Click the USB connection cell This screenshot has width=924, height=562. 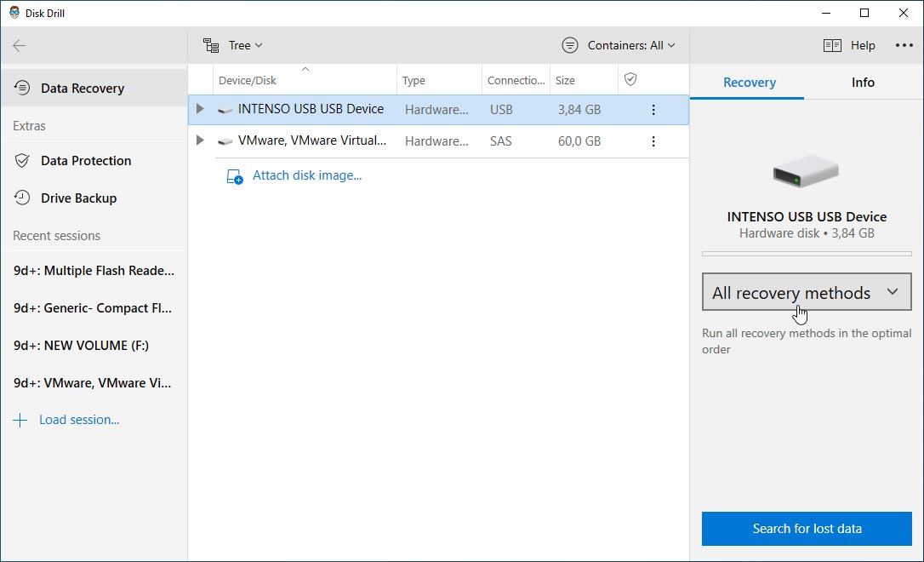coord(501,110)
